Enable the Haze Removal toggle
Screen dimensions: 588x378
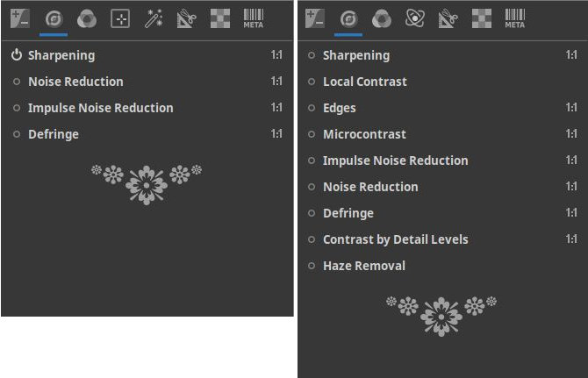click(x=312, y=266)
